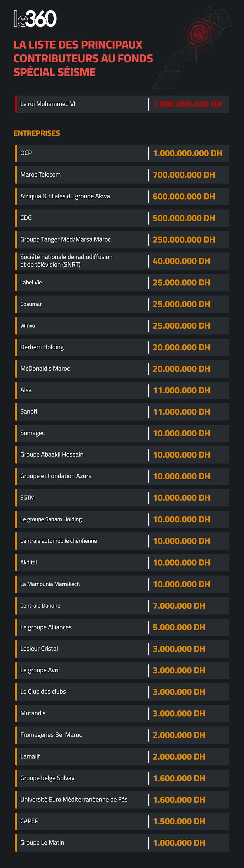Click the le360 logo
Screen dimensions: 244x868
point(35,18)
